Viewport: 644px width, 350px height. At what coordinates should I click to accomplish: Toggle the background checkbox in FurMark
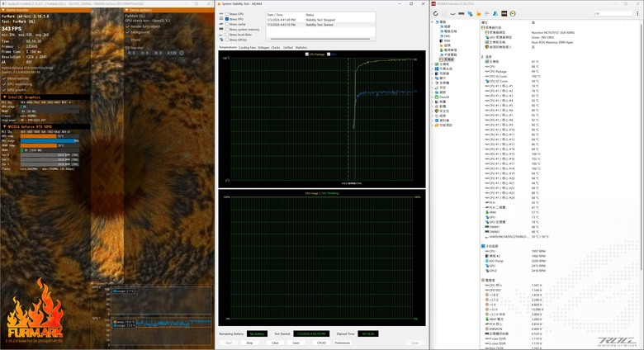(x=127, y=32)
